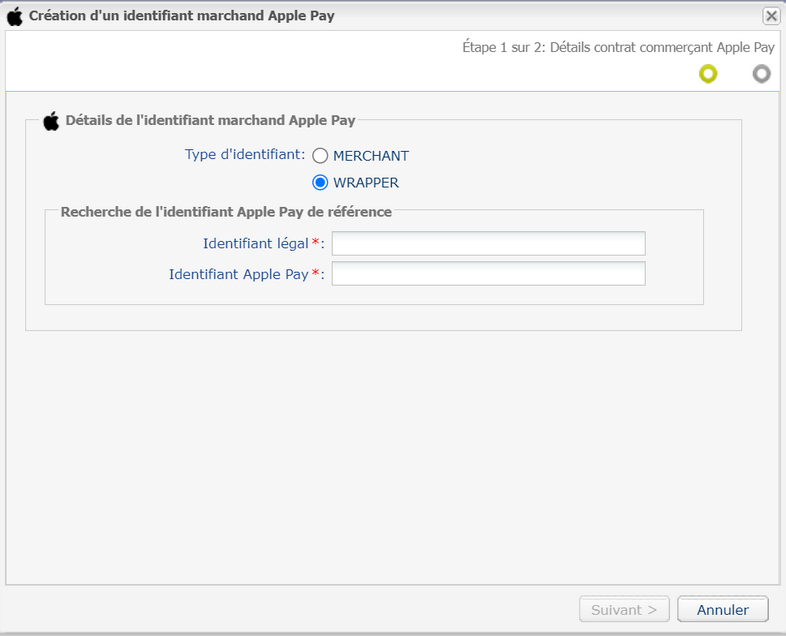Click the 'Identifiant légal' field label

pos(256,244)
